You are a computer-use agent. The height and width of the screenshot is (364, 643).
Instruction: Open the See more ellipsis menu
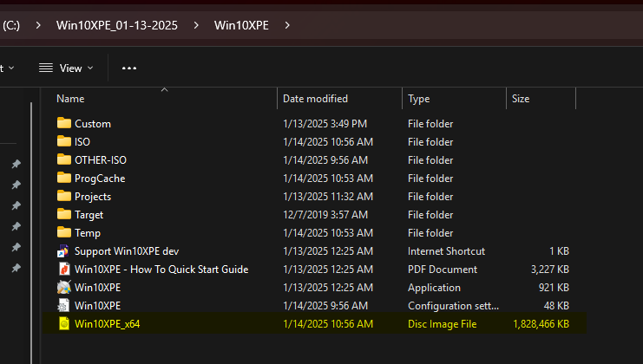click(x=129, y=68)
